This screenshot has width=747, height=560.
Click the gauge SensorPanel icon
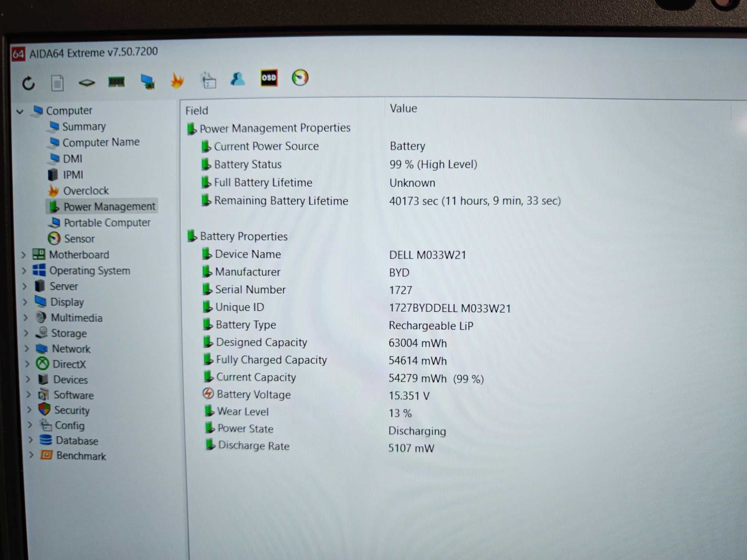300,78
